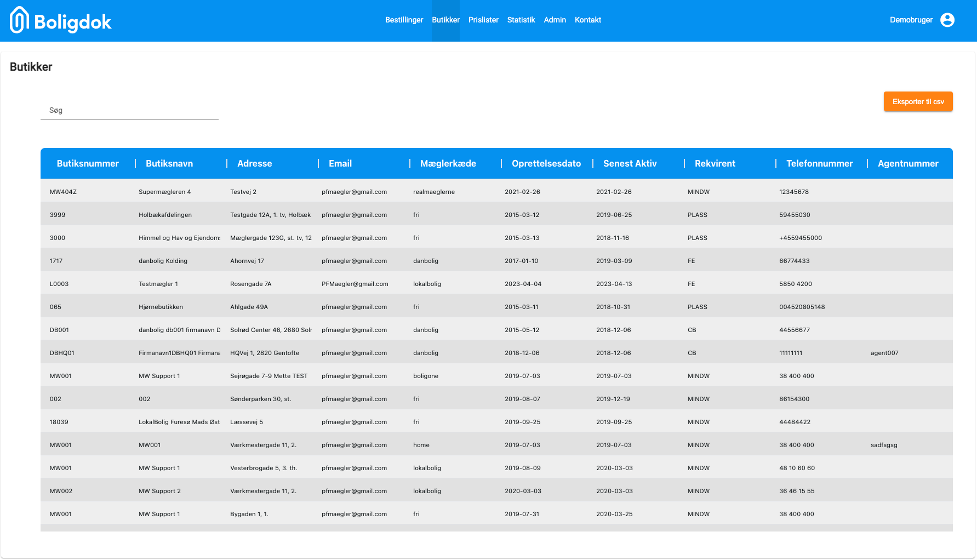Viewport: 977px width, 560px height.
Task: Sort by Adresse column header
Action: pos(255,163)
